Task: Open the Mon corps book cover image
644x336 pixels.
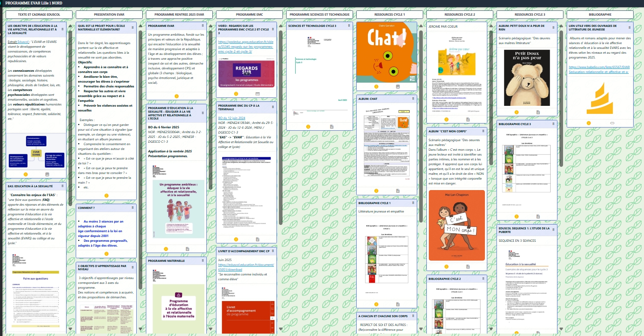Action: pyautogui.click(x=456, y=225)
